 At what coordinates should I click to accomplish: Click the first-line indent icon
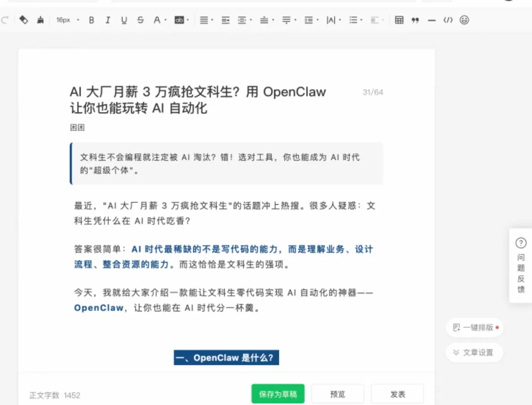pos(225,21)
